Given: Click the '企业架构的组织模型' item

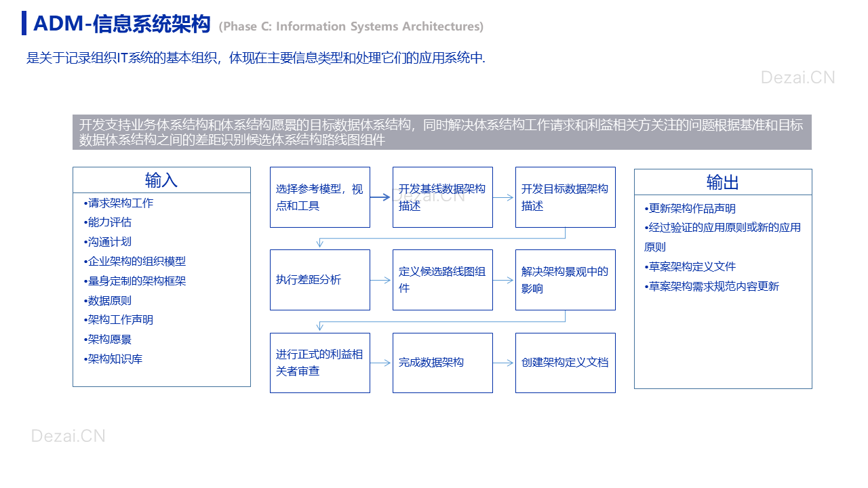Looking at the screenshot, I should click(x=135, y=262).
